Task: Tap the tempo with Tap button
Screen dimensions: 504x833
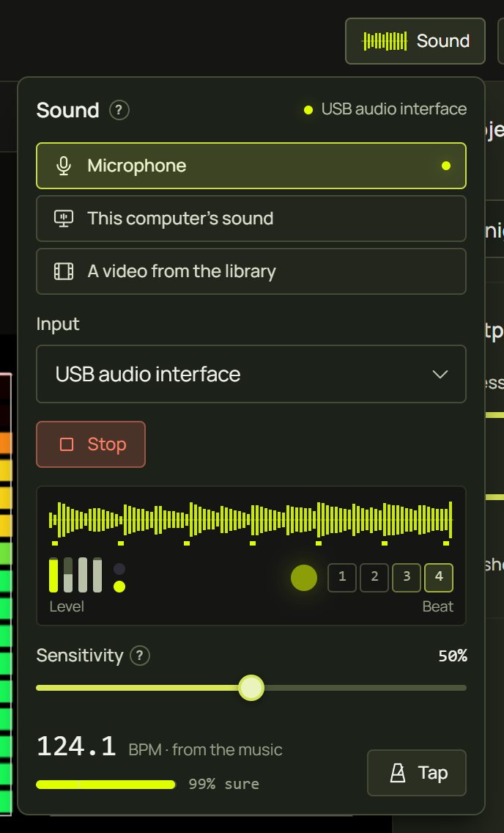Action: tap(417, 773)
